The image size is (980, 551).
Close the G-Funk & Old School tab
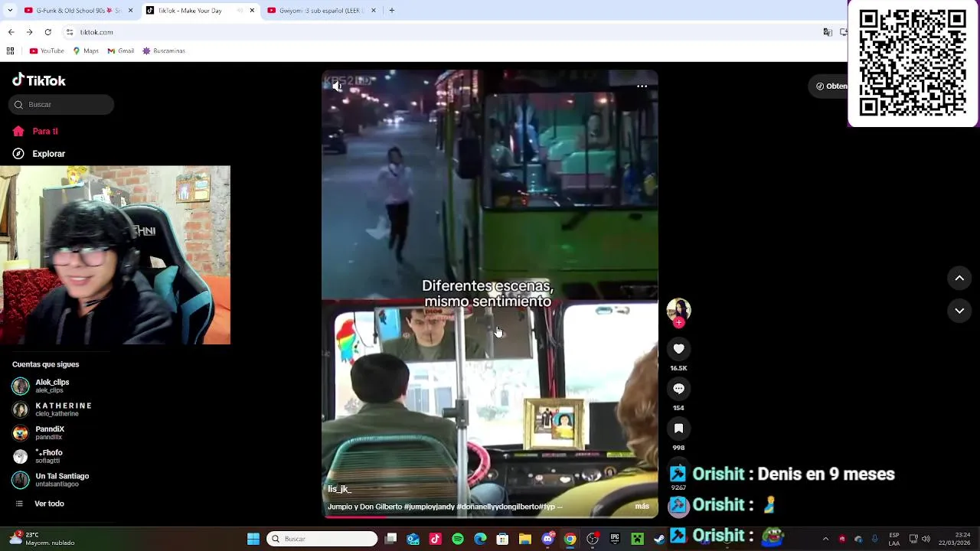[x=130, y=11]
